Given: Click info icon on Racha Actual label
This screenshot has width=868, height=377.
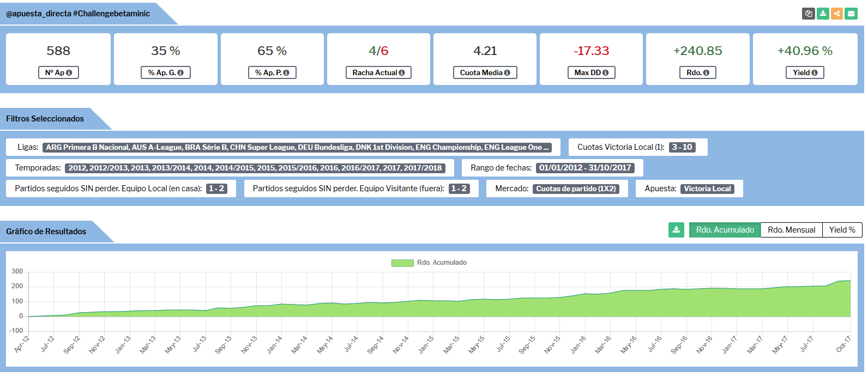Looking at the screenshot, I should (x=402, y=73).
